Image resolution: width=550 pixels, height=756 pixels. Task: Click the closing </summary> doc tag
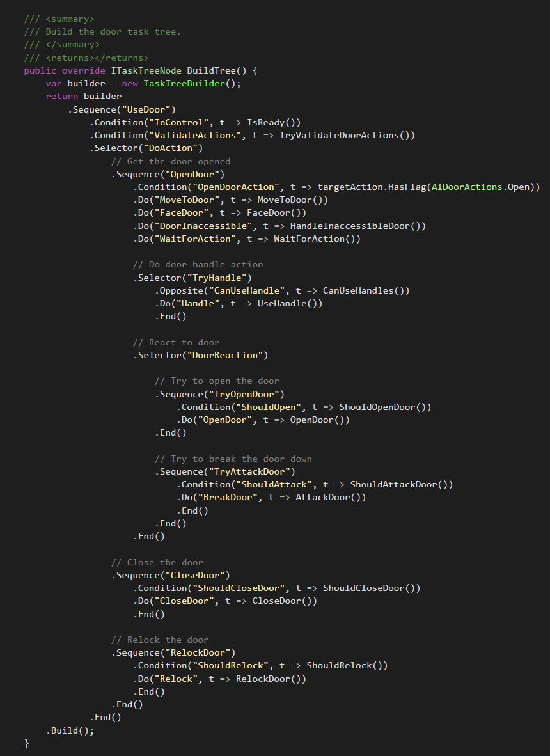[x=73, y=45]
